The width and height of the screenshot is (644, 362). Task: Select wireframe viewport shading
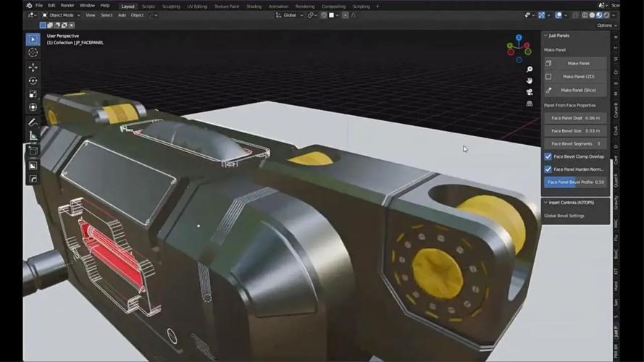point(585,15)
